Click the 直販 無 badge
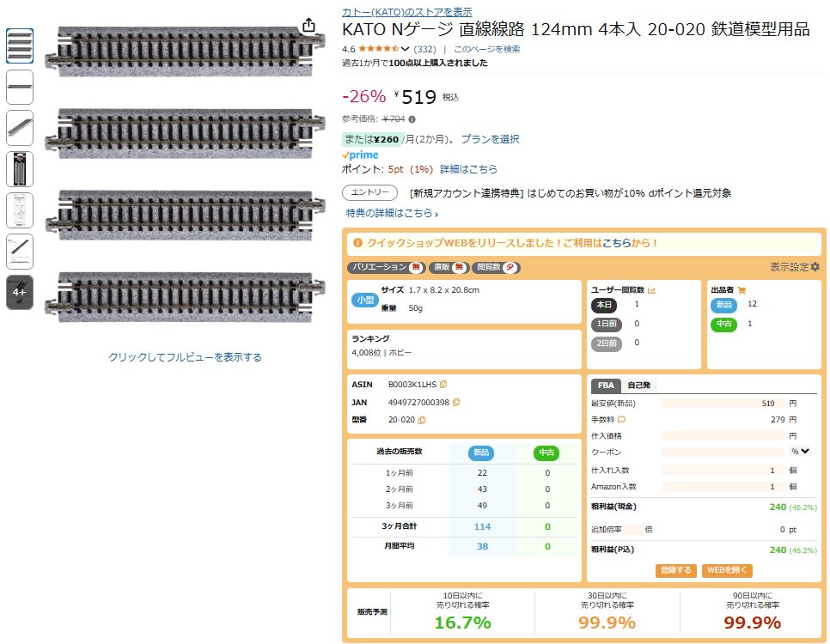 pyautogui.click(x=449, y=267)
